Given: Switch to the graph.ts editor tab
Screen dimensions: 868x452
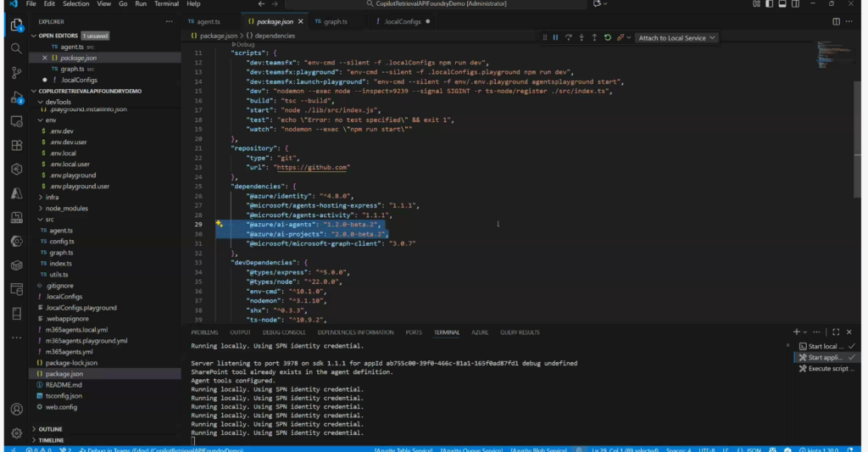Looking at the screenshot, I should tap(335, 20).
